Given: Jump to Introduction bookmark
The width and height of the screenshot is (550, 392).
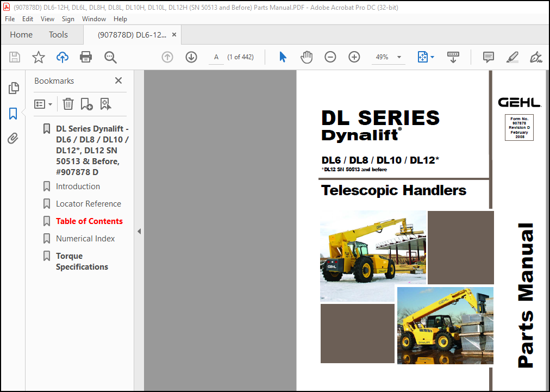Looking at the screenshot, I should pos(78,186).
